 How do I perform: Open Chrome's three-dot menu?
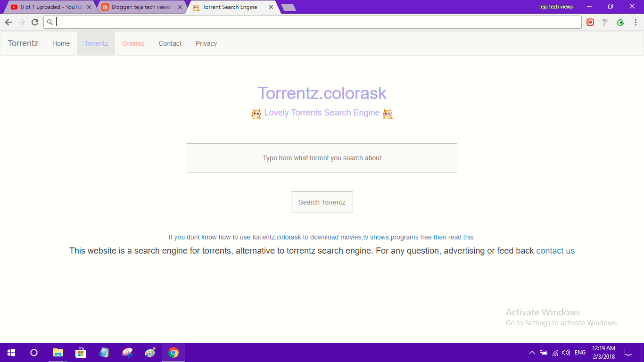pos(636,22)
